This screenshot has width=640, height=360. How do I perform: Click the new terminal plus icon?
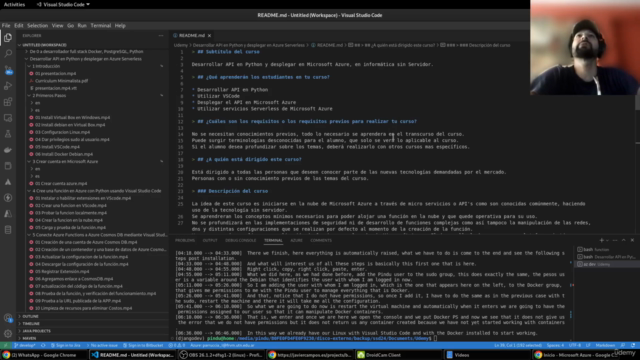click(602, 240)
